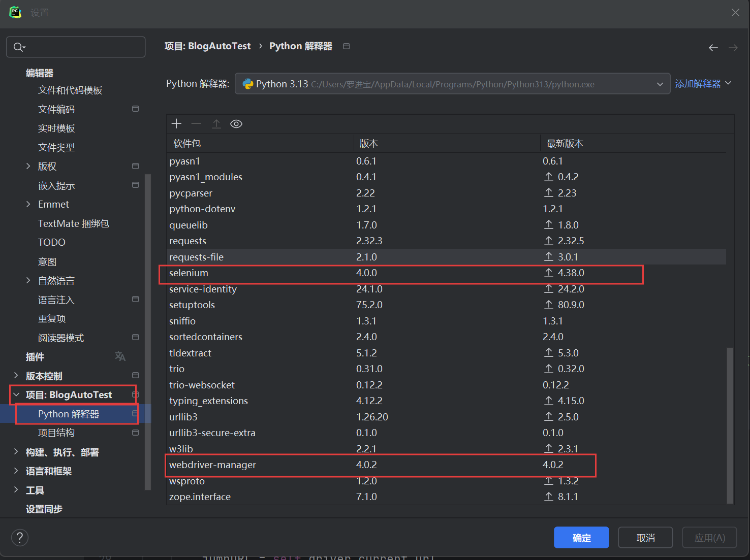Click the project icon beside 项目结构
Image resolution: width=750 pixels, height=560 pixels.
[135, 433]
